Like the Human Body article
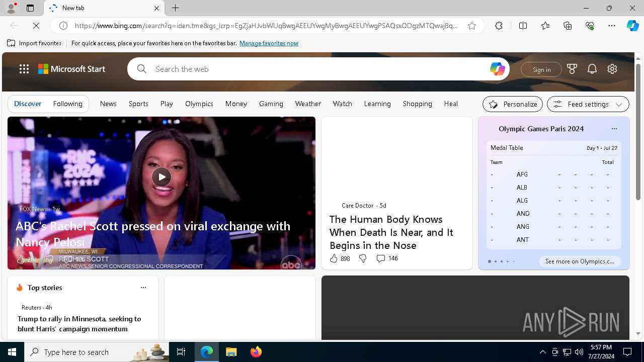The width and height of the screenshot is (644, 362). pos(334,258)
